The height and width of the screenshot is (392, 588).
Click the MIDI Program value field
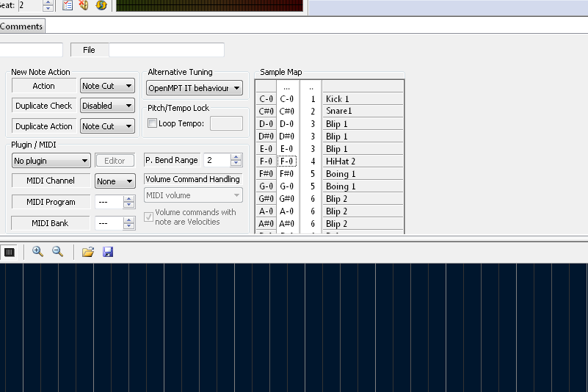pos(109,202)
